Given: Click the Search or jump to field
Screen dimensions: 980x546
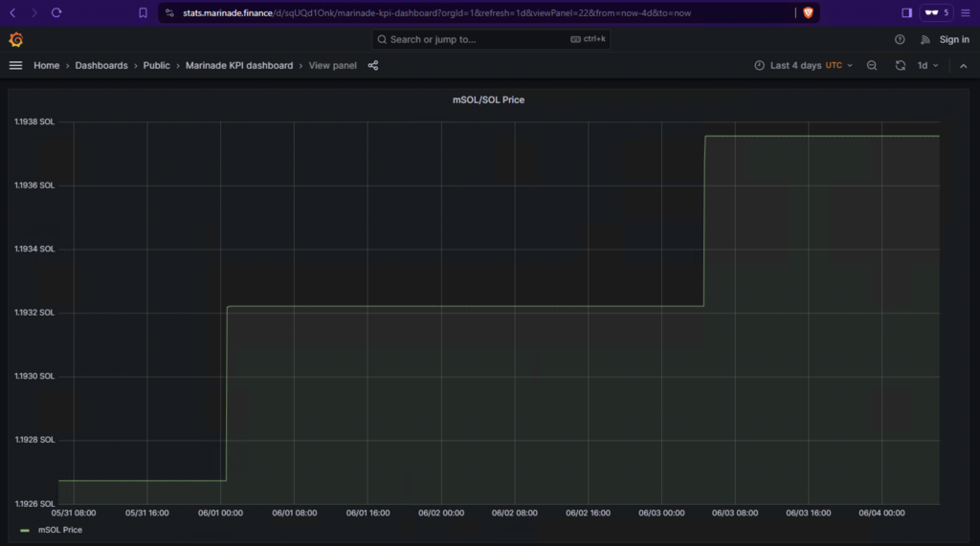Looking at the screenshot, I should pyautogui.click(x=491, y=39).
